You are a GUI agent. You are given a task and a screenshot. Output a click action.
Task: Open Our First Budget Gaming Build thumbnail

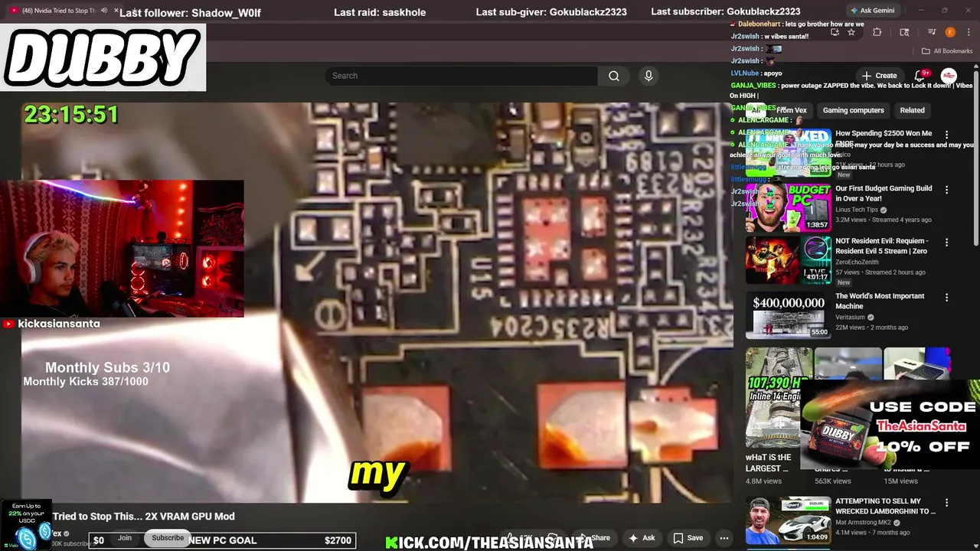click(788, 207)
